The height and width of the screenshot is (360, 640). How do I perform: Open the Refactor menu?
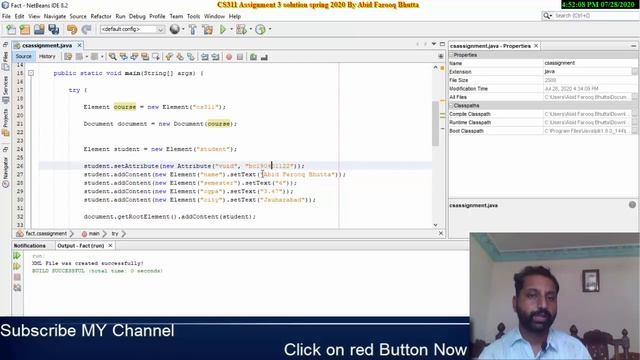(x=101, y=16)
